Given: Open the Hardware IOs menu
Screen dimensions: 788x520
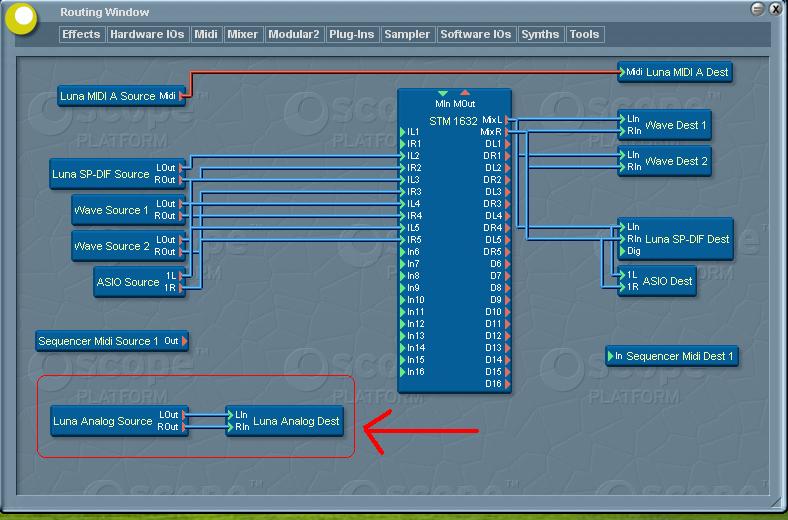Looking at the screenshot, I should pyautogui.click(x=147, y=34).
